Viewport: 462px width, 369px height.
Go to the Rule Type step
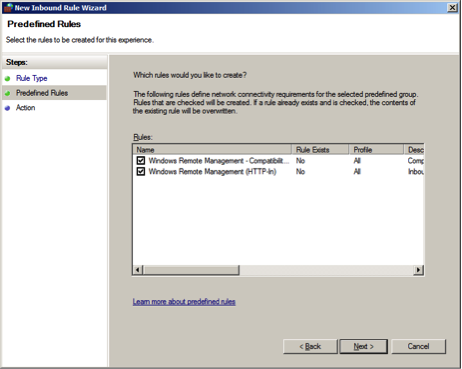click(x=32, y=78)
